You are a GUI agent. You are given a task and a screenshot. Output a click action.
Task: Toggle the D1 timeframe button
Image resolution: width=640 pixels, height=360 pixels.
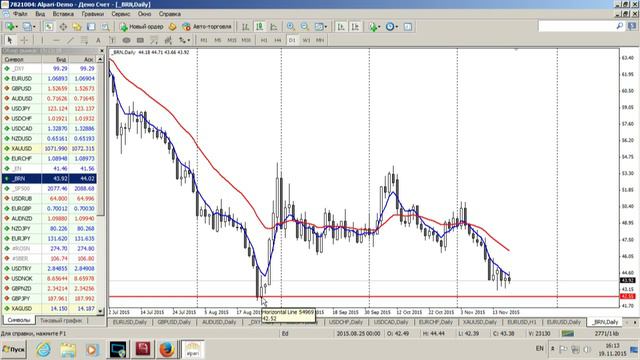(292, 40)
